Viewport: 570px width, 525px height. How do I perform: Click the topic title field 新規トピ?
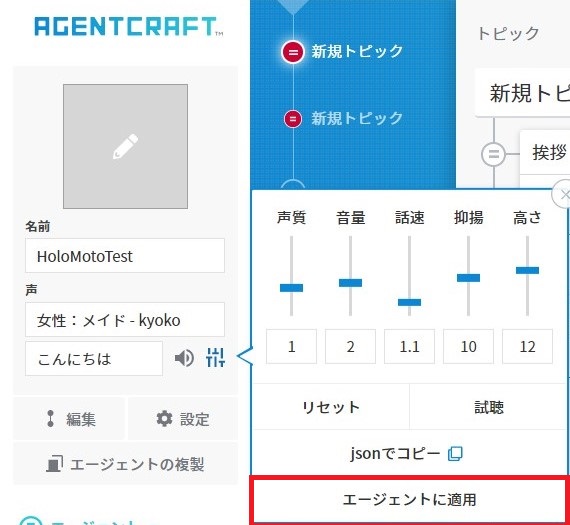pos(522,93)
